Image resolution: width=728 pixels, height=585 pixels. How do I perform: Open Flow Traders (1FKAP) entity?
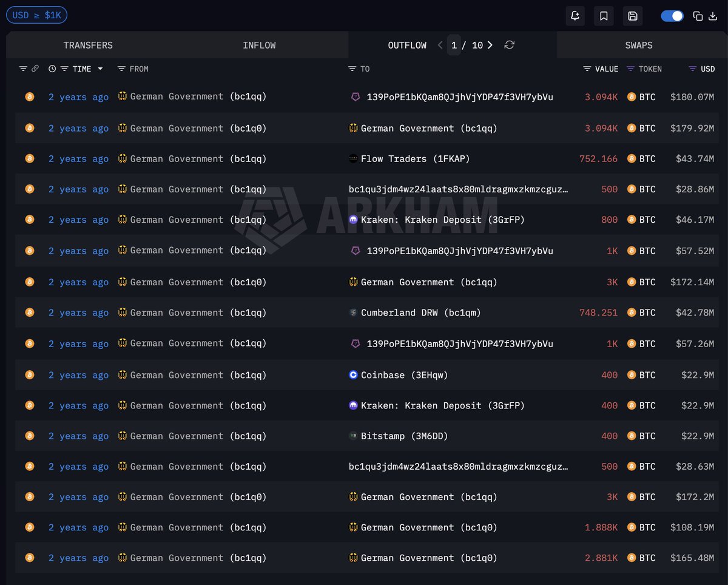[416, 158]
